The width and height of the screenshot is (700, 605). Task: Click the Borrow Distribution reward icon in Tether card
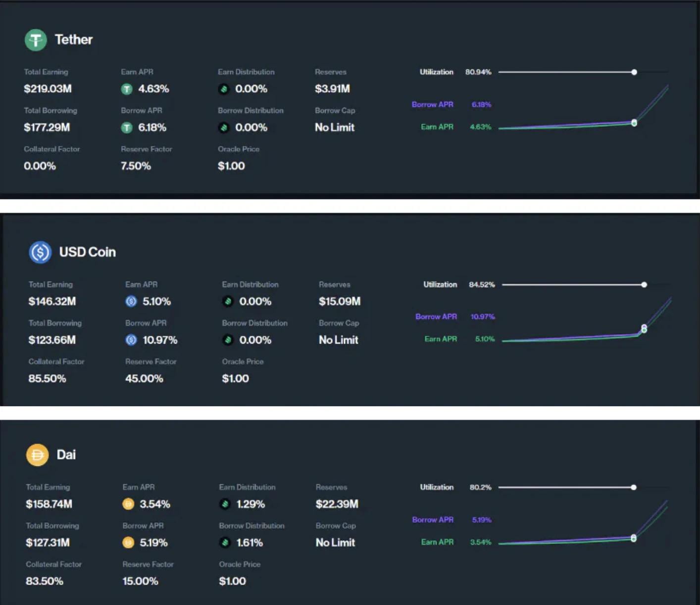224,128
